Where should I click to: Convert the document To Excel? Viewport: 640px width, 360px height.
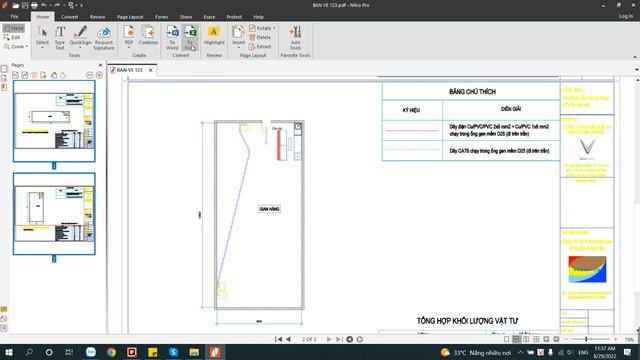[190, 37]
